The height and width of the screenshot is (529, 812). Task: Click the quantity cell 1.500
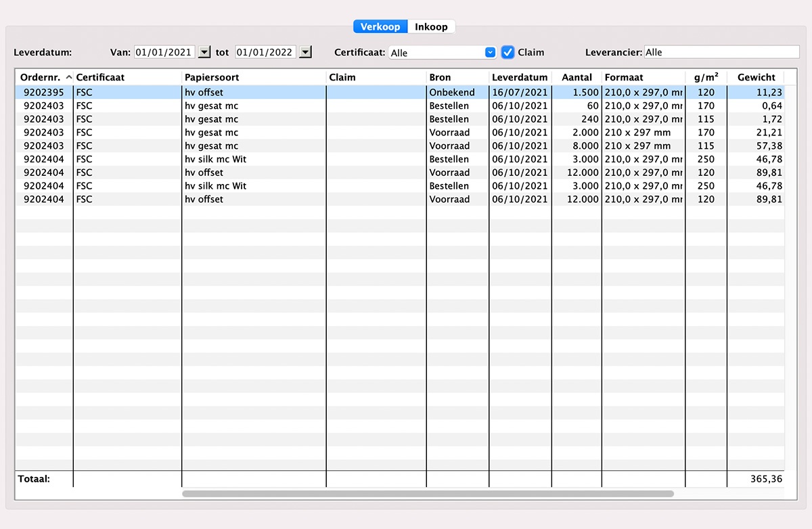[x=585, y=93]
